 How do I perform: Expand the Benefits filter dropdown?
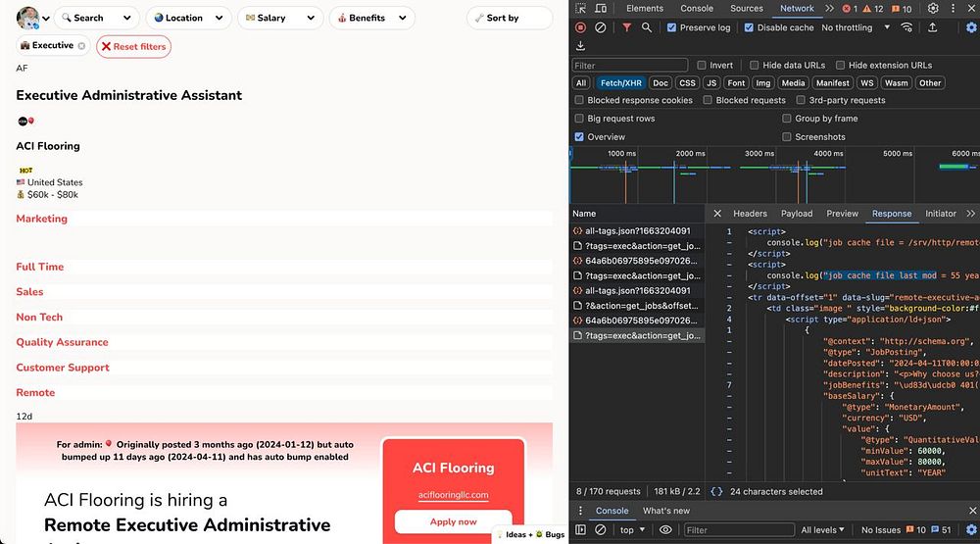(372, 18)
